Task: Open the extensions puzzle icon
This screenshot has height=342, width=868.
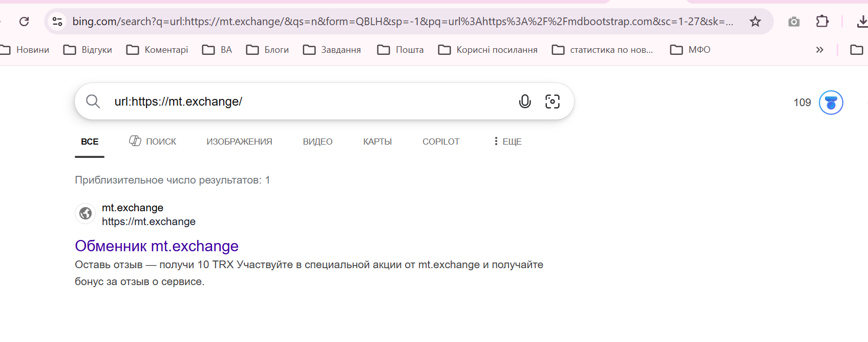Action: pos(822,22)
